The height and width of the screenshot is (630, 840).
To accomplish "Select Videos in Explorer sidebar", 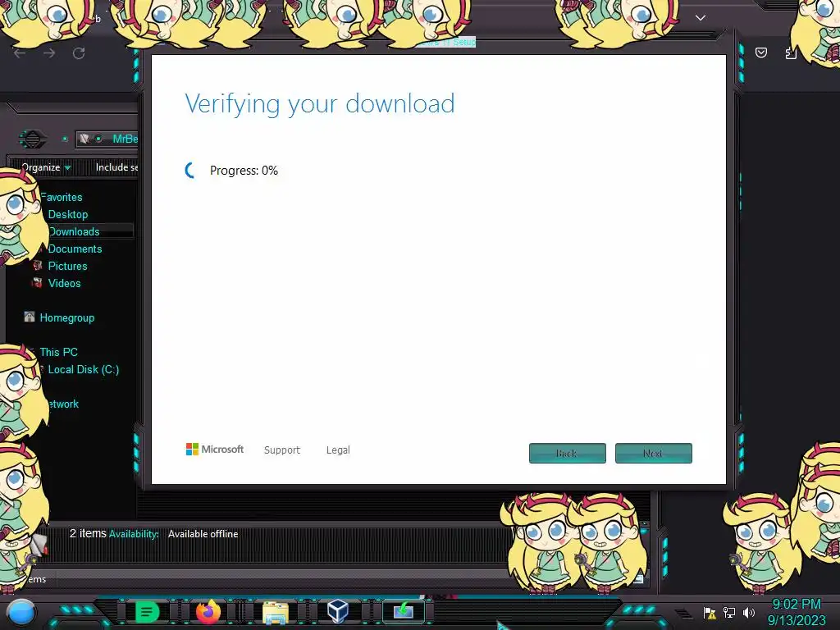I will [64, 283].
